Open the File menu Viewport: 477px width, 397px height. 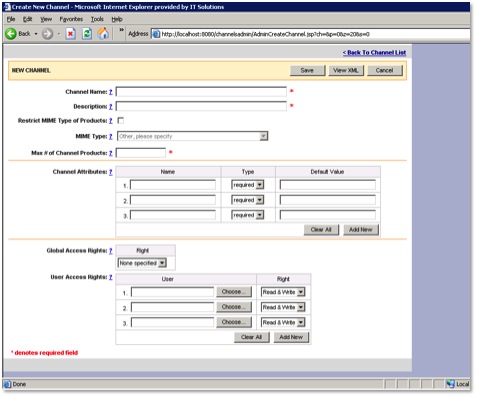(11, 19)
